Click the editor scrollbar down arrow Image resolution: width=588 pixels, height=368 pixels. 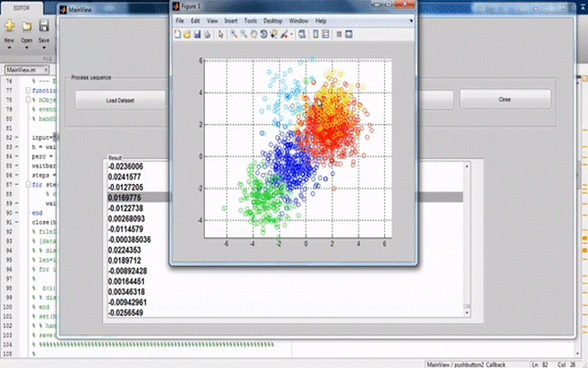(x=578, y=353)
